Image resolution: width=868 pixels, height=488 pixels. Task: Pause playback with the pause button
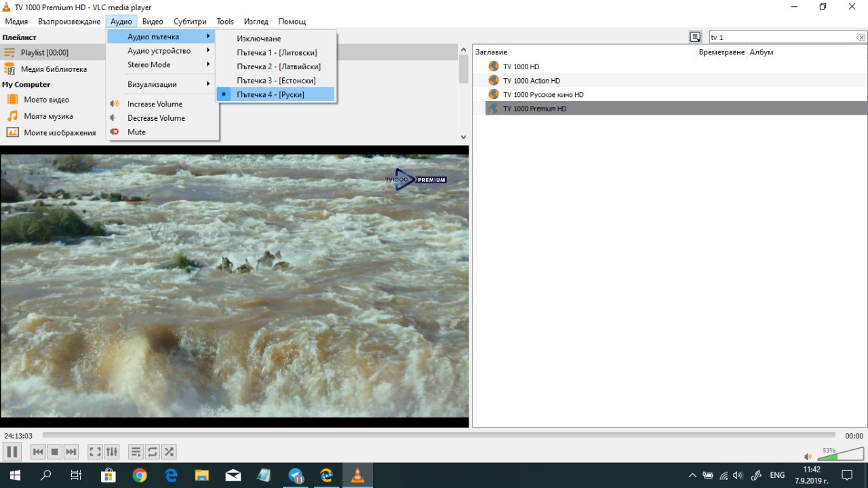click(12, 451)
